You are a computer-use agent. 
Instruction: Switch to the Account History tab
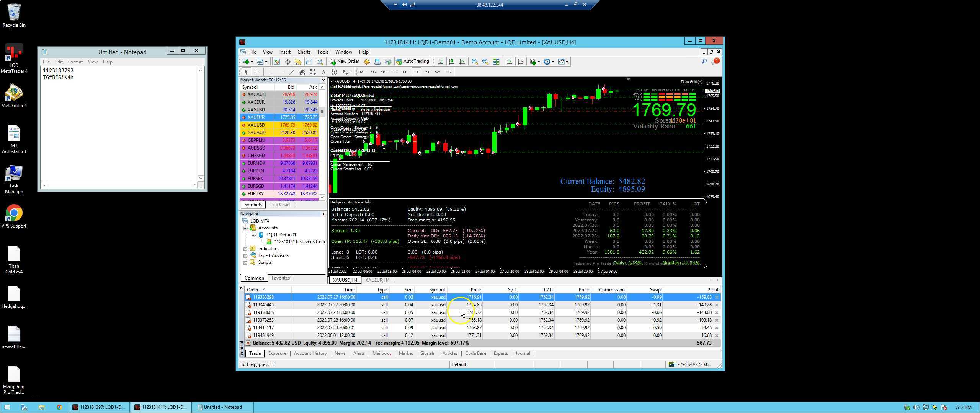click(x=310, y=353)
